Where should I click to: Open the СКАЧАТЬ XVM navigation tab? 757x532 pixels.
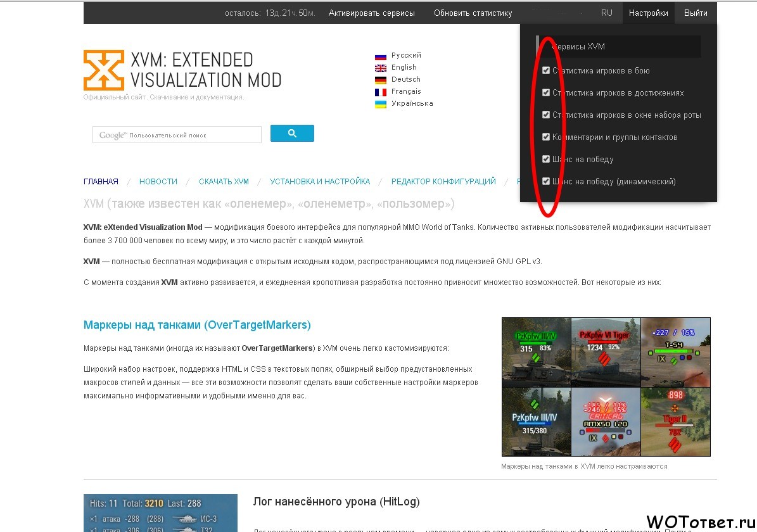point(224,182)
